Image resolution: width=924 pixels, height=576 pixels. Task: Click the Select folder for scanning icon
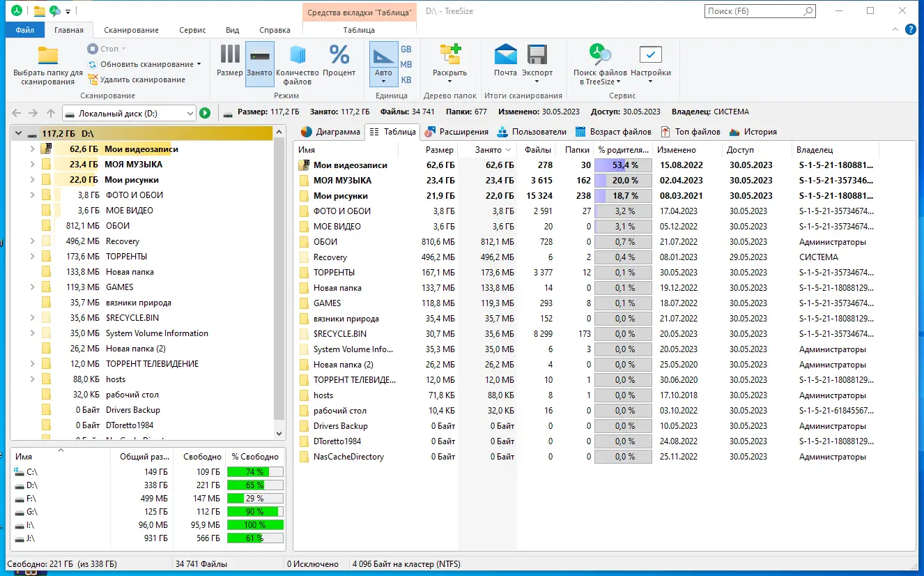[x=47, y=56]
